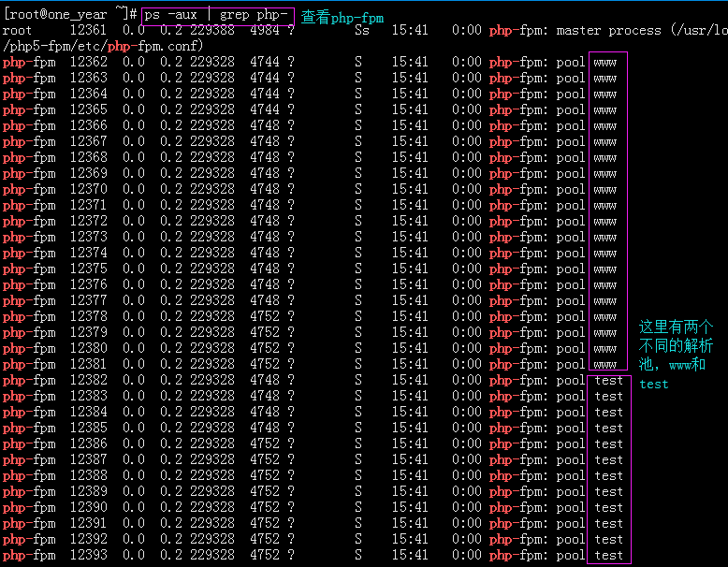Image resolution: width=728 pixels, height=567 pixels.
Task: Select PID 12361 of the master process
Action: [88, 30]
